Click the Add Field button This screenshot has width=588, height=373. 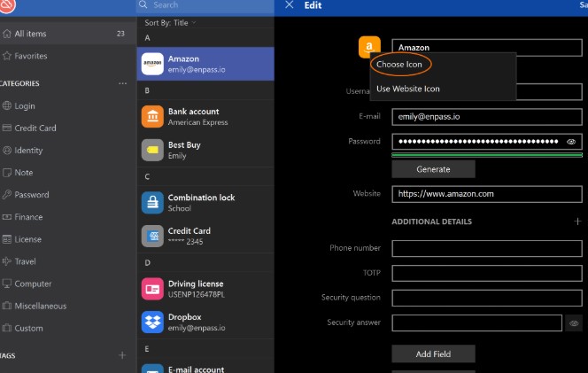click(x=433, y=354)
